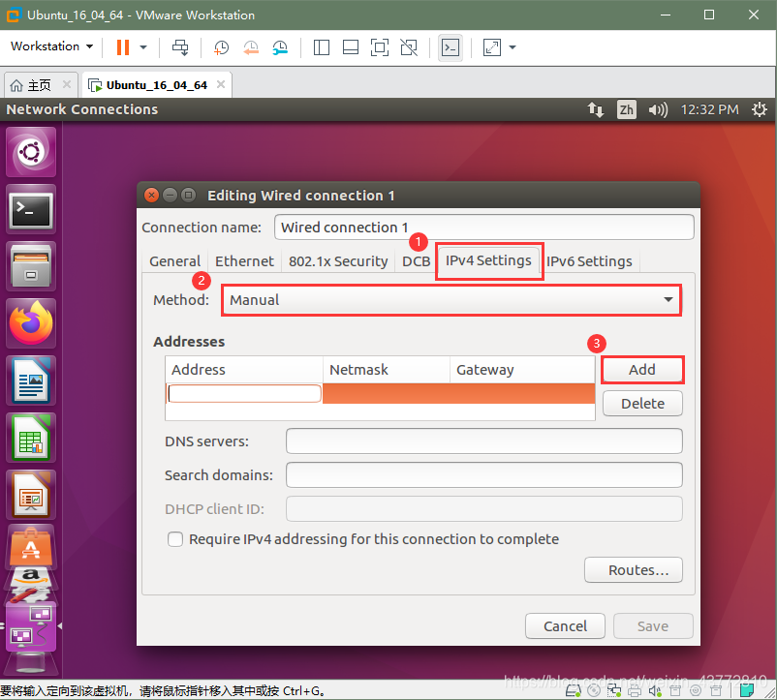Image resolution: width=777 pixels, height=700 pixels.
Task: Open the Ubuntu Dash search launcher
Action: (31, 152)
